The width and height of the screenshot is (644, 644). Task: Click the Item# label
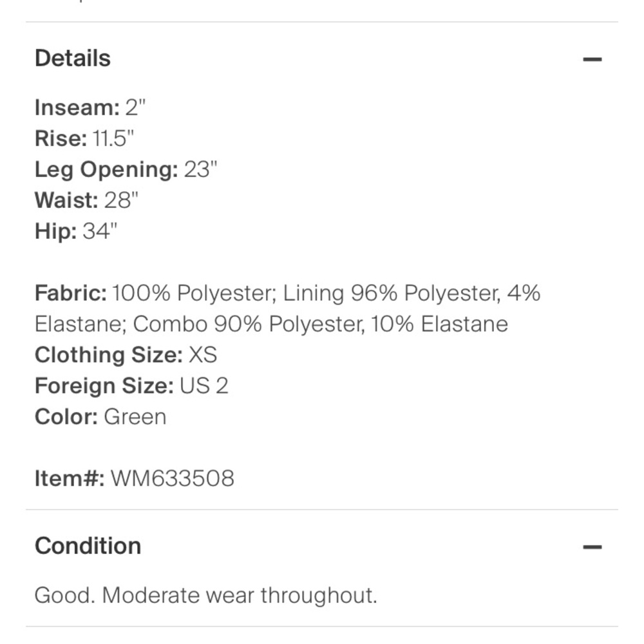pos(70,478)
